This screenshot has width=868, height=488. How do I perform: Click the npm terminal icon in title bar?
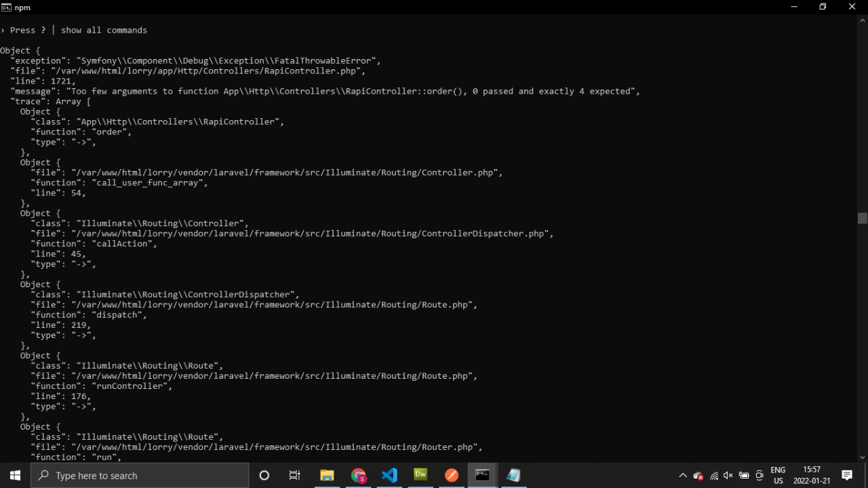click(x=6, y=7)
